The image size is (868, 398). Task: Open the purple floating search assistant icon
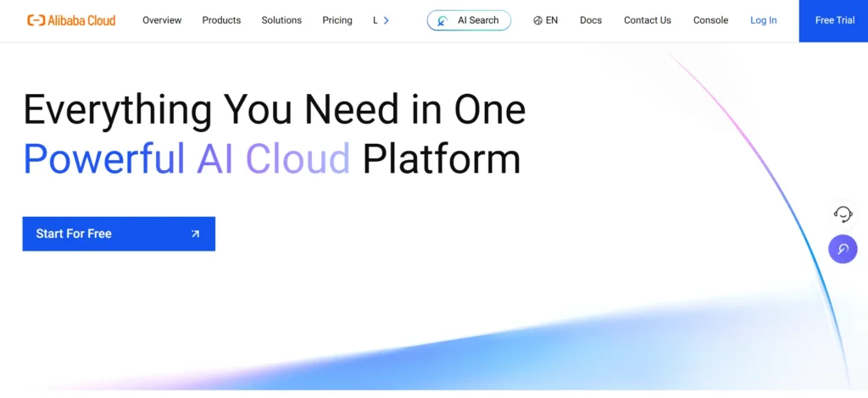[x=843, y=249]
